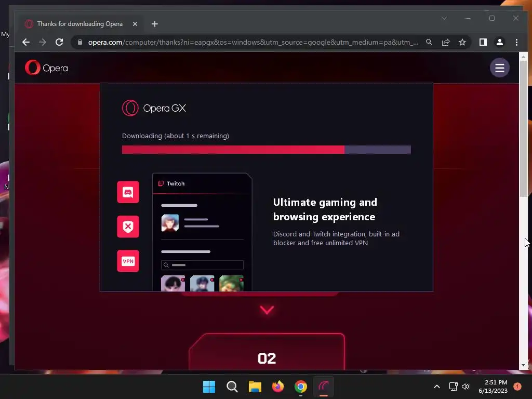Click Opera GX installer taskbar icon
The image size is (532, 399).
[x=324, y=387]
